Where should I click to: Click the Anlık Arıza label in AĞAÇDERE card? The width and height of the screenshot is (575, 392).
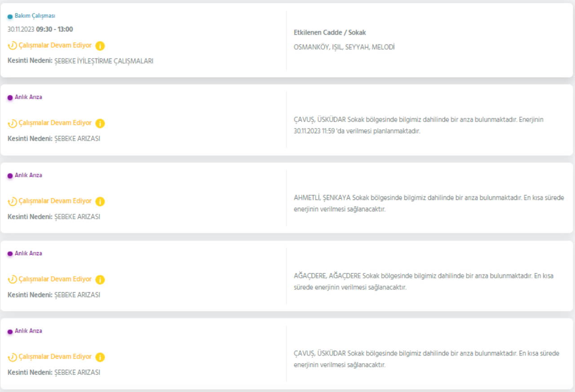28,253
